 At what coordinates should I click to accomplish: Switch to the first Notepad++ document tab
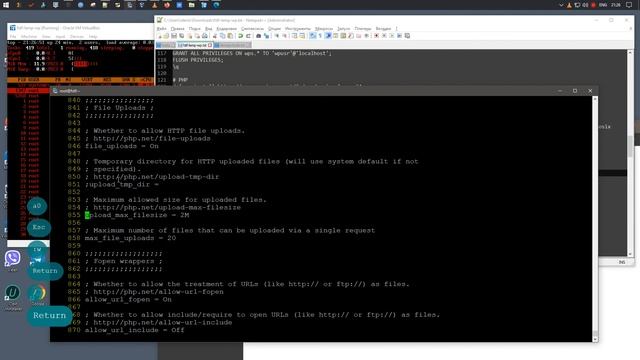(x=166, y=45)
